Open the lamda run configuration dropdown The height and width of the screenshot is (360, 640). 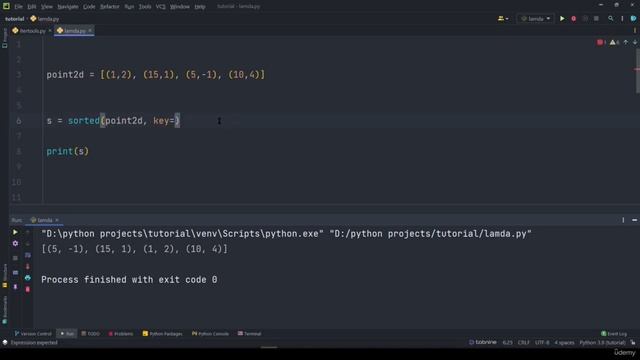pos(536,18)
